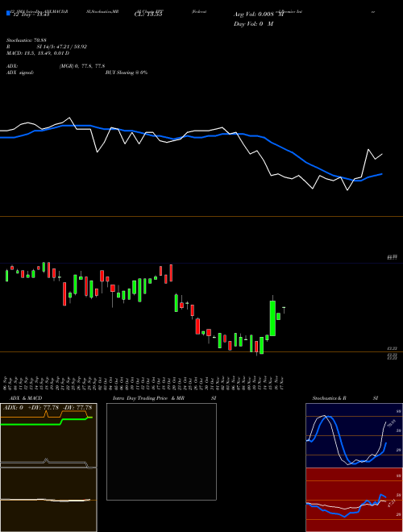403x532 pixels.
Task: Click the "CL: 13.55" closing price text
Action: 148,15
